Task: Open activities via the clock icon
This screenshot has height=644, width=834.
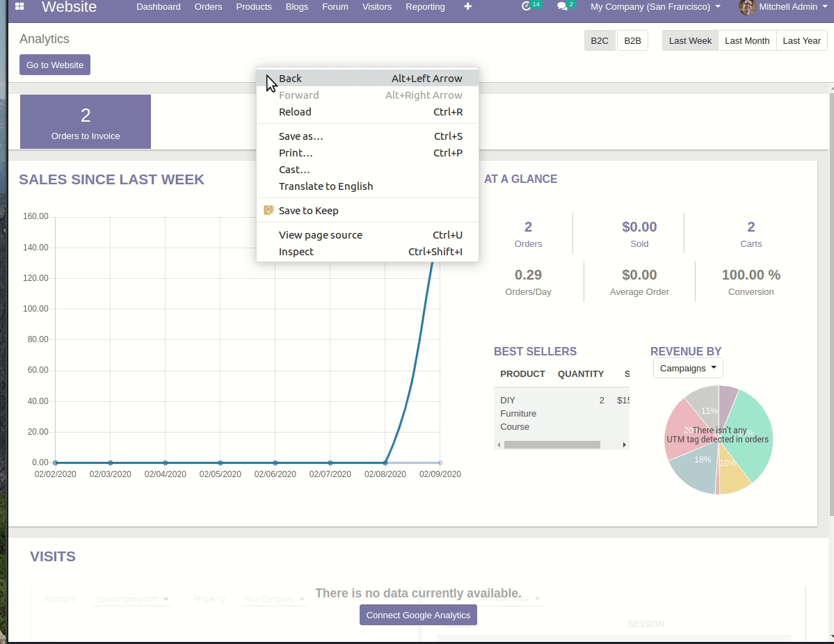Action: [527, 7]
